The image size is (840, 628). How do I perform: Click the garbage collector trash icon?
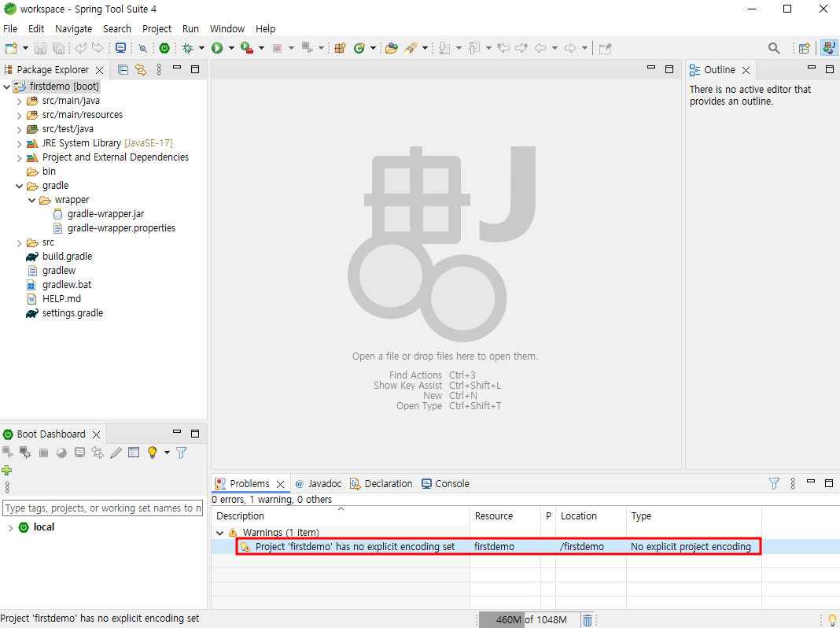pyautogui.click(x=588, y=620)
